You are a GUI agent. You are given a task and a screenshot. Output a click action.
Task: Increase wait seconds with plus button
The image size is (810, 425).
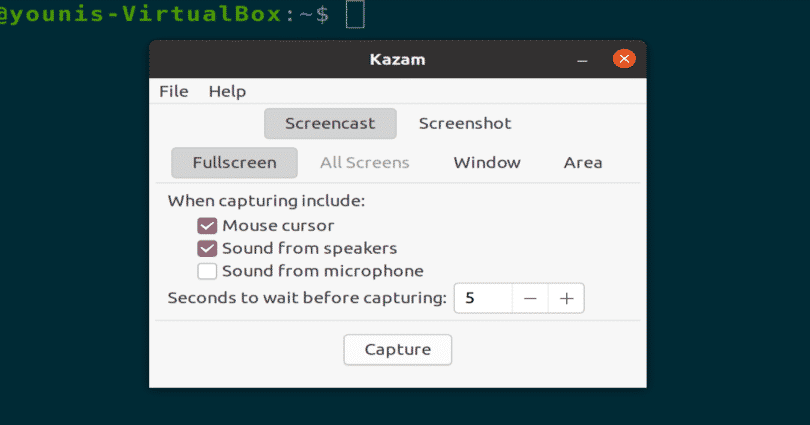pos(567,298)
